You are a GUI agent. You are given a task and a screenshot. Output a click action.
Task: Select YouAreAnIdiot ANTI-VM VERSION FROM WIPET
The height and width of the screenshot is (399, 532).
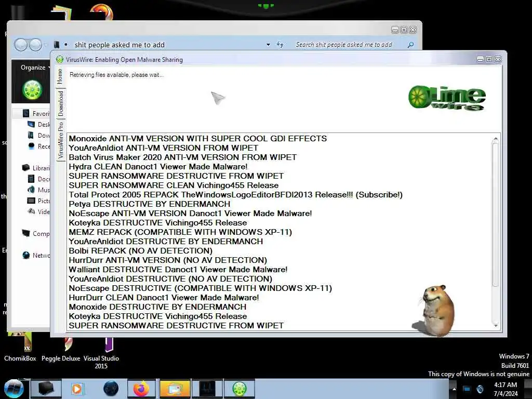(x=163, y=148)
